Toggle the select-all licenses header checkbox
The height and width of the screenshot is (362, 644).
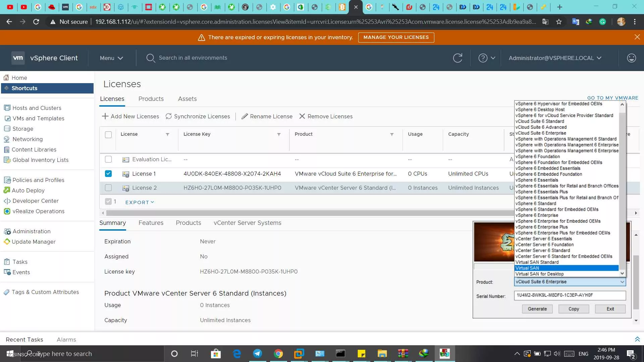tap(108, 135)
